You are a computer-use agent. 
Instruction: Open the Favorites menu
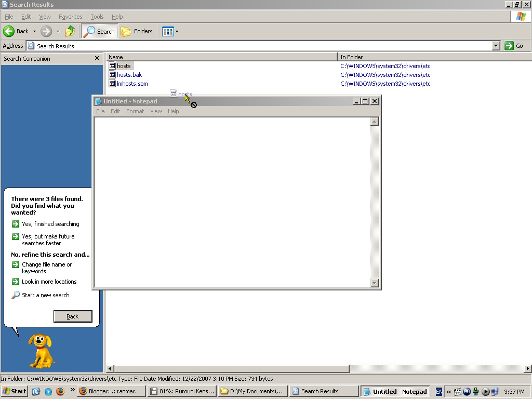click(x=70, y=17)
